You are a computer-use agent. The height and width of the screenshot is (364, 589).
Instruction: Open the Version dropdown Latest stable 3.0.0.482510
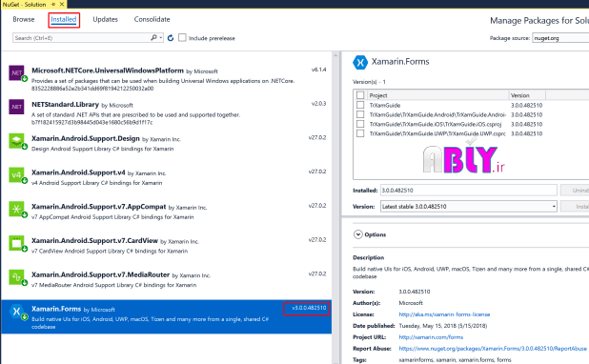tap(468, 206)
